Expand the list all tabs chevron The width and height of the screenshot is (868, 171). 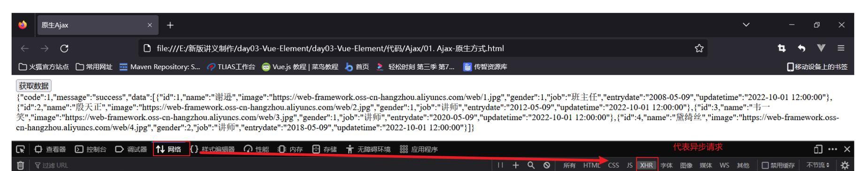tap(746, 25)
